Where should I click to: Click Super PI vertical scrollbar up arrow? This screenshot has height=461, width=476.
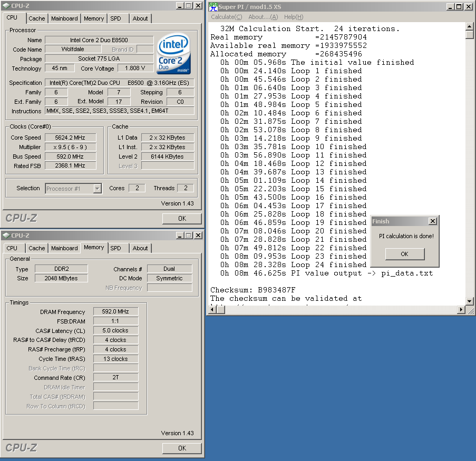[x=469, y=27]
